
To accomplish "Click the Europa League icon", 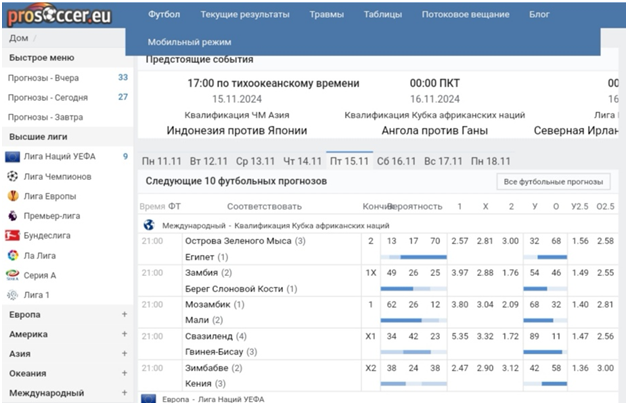I will tap(13, 195).
